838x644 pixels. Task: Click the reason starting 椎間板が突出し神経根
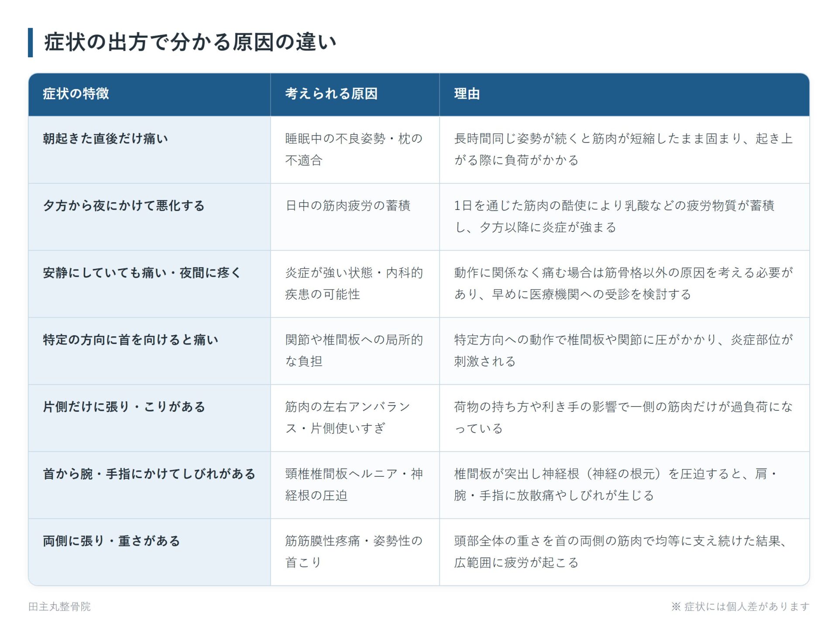click(624, 485)
